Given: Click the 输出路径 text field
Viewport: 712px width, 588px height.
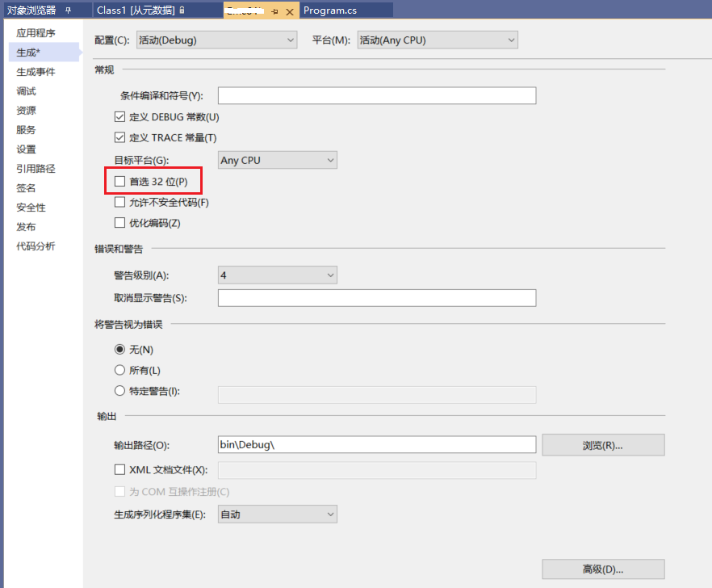Looking at the screenshot, I should pyautogui.click(x=377, y=444).
